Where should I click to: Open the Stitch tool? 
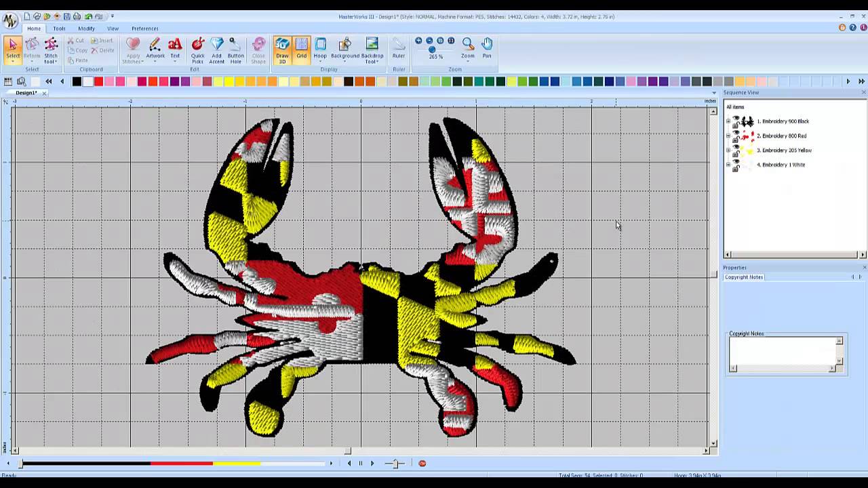(51, 49)
